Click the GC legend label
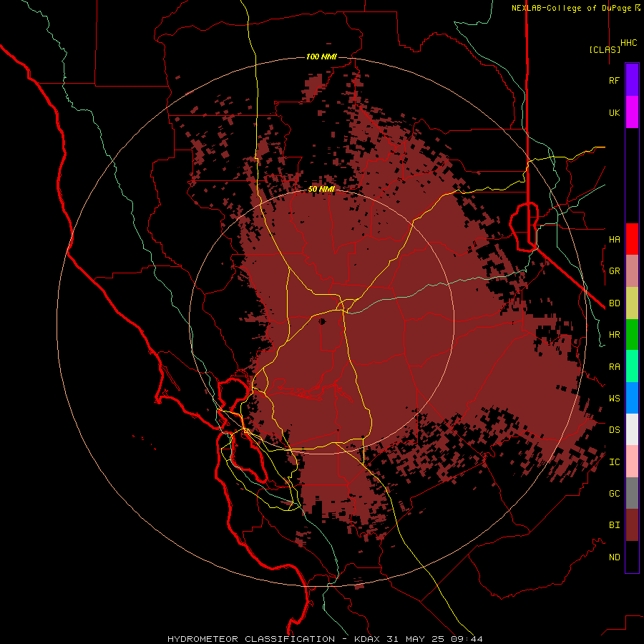 coord(614,493)
